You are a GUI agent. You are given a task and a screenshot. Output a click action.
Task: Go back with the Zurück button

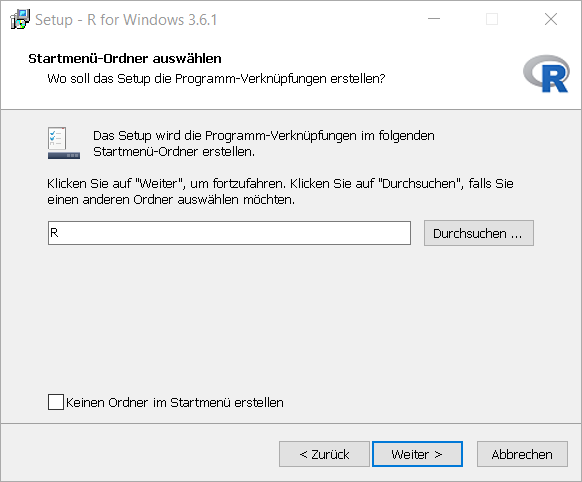[x=324, y=454]
